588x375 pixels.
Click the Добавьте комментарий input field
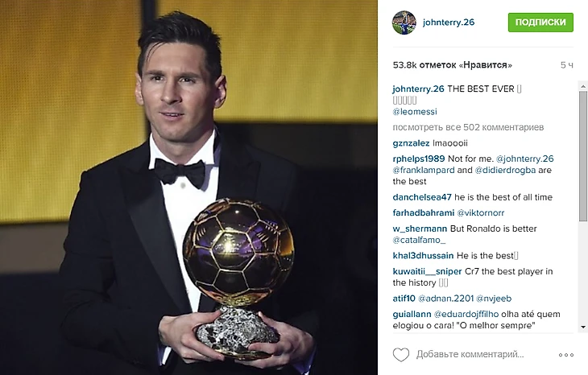tap(484, 354)
